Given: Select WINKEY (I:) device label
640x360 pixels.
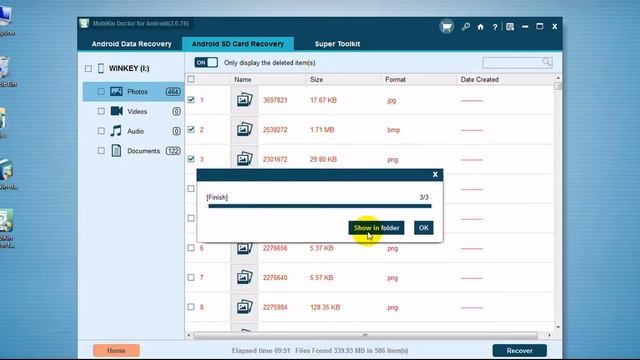Looking at the screenshot, I should pos(129,68).
